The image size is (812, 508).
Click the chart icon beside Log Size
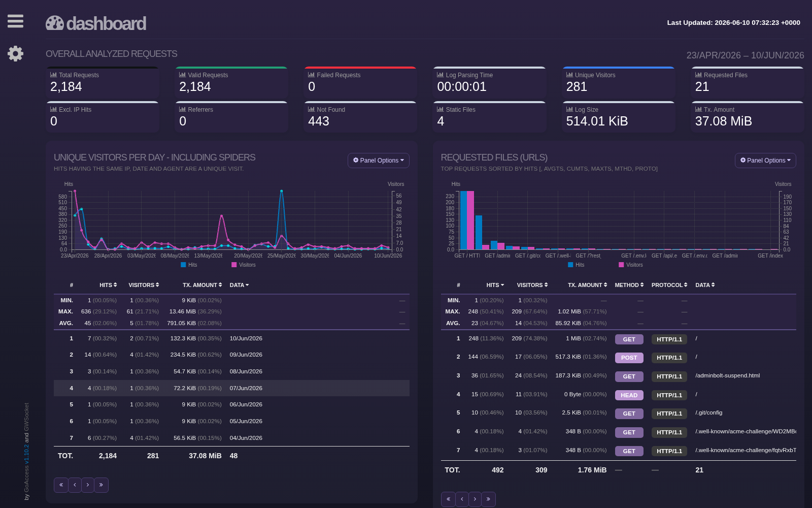[569, 109]
